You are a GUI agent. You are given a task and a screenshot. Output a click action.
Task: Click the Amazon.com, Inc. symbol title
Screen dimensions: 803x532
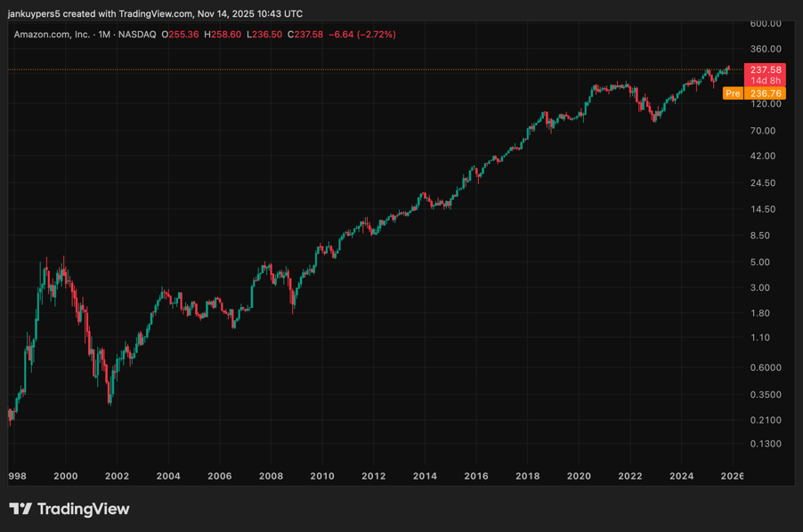52,35
